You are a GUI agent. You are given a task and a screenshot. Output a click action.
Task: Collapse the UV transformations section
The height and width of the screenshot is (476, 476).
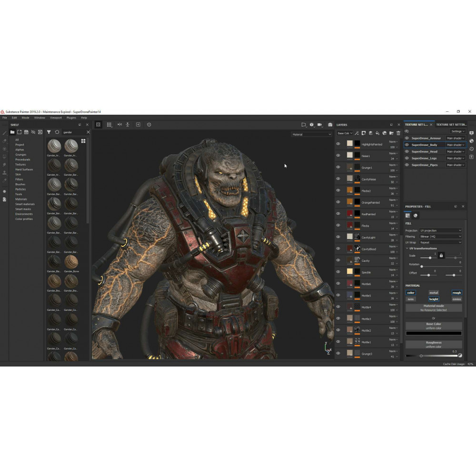pyautogui.click(x=407, y=248)
